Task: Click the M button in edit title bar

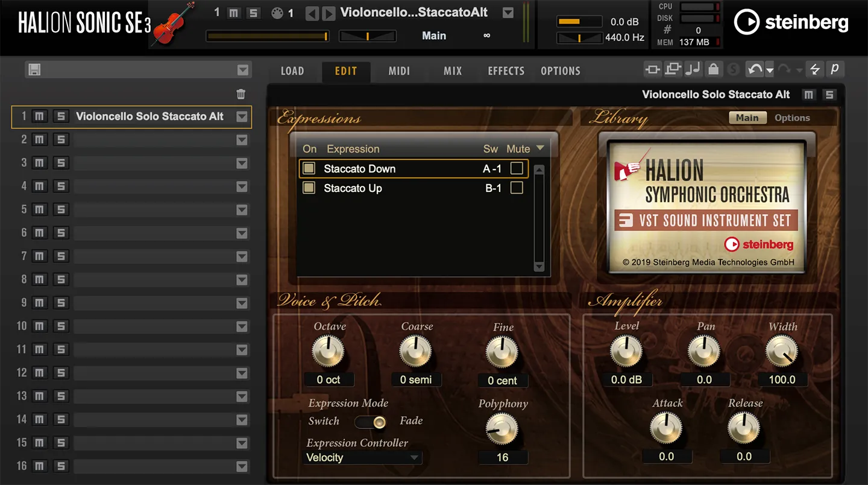Action: click(x=809, y=95)
